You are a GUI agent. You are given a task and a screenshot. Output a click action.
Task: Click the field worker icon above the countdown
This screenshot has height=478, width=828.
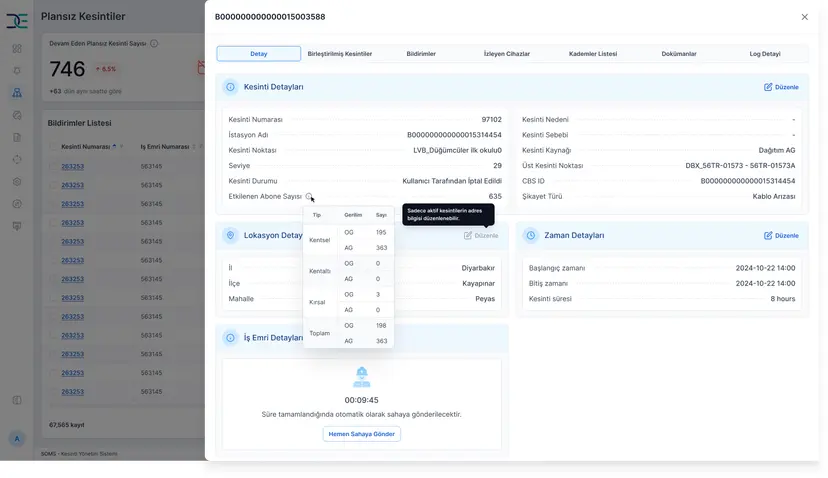[x=362, y=377]
